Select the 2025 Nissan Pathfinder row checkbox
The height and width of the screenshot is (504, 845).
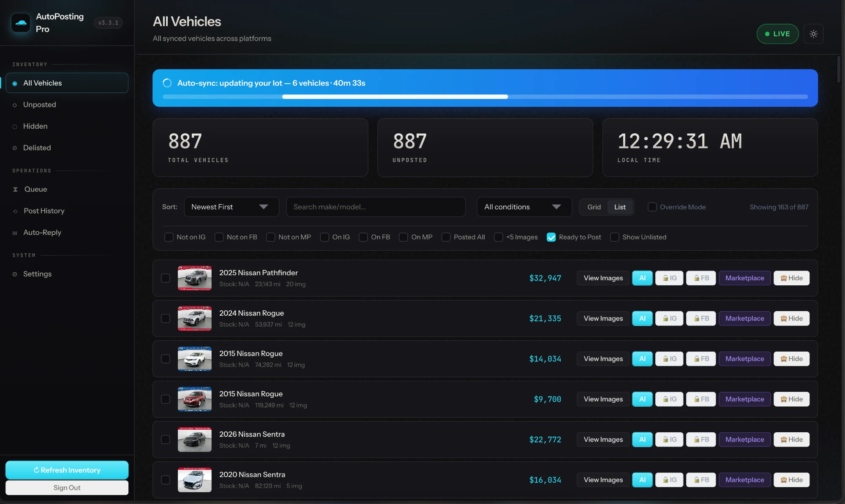[166, 278]
